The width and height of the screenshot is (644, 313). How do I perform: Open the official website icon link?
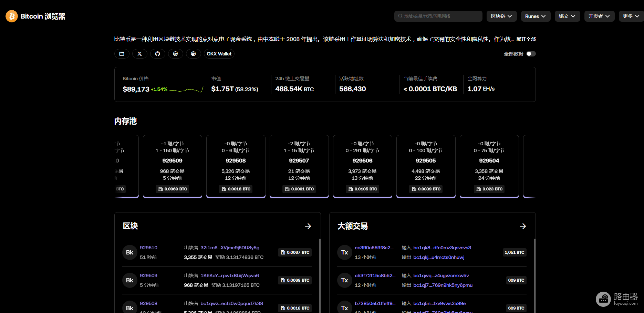[122, 54]
